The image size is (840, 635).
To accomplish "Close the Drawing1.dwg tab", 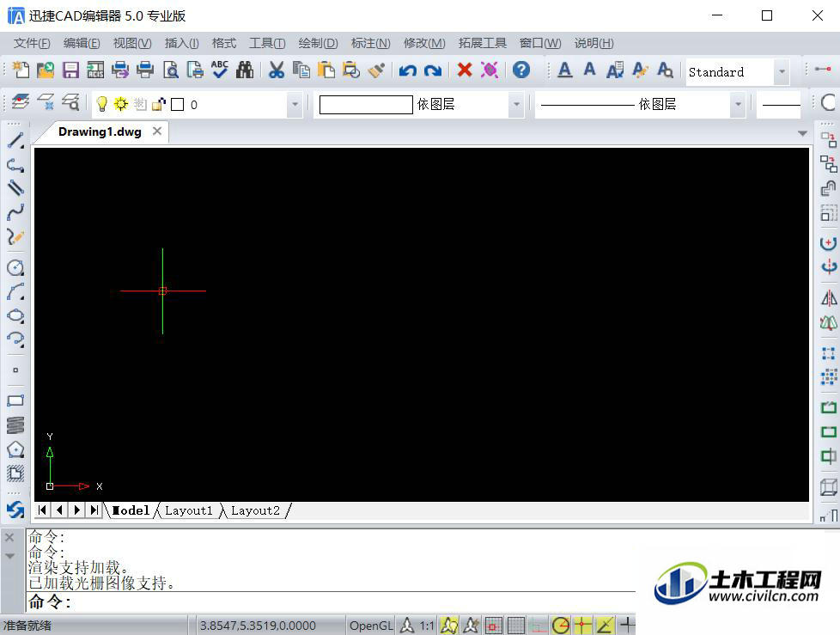I will pos(157,131).
